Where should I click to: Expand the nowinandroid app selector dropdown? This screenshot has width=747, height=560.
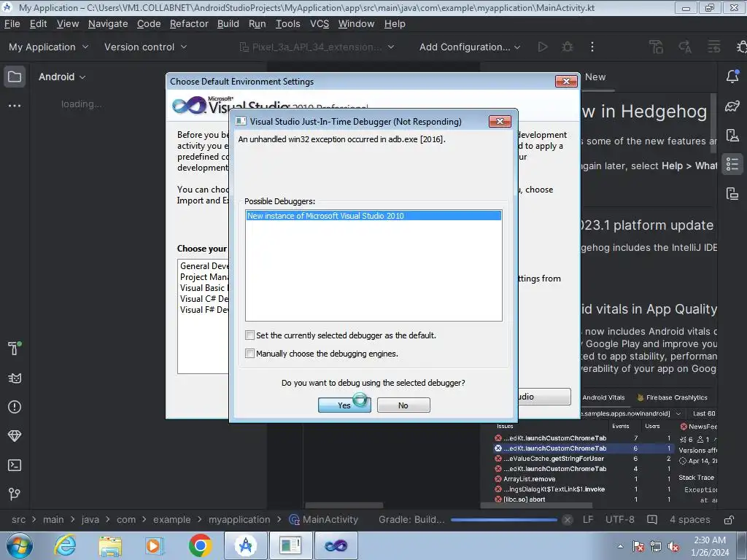pyautogui.click(x=632, y=413)
